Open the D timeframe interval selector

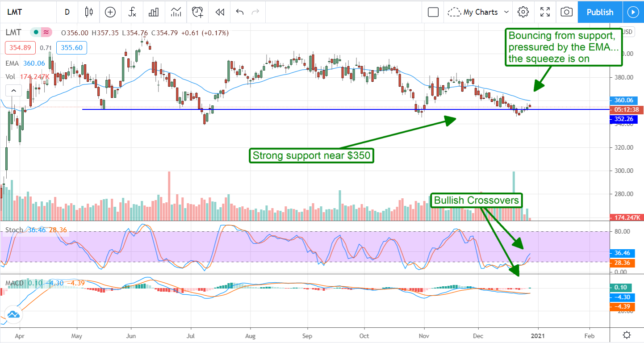67,12
